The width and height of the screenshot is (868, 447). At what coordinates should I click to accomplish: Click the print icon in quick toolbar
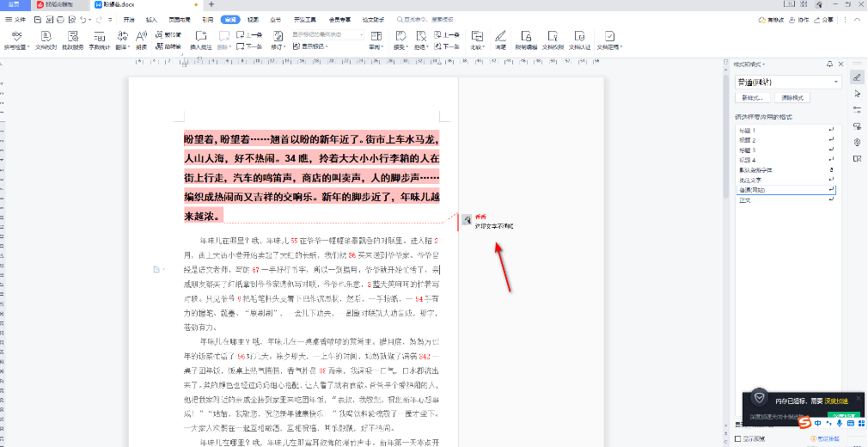[x=60, y=20]
